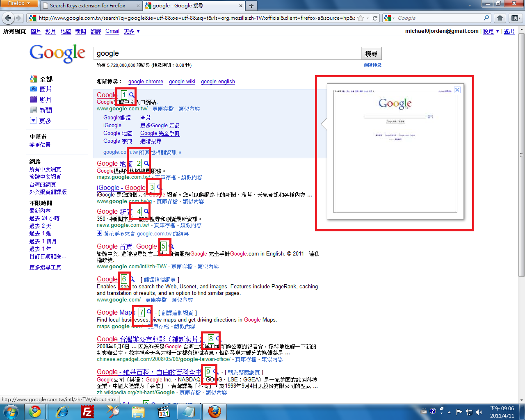Open Gmail in the top navigation bar

[112, 31]
